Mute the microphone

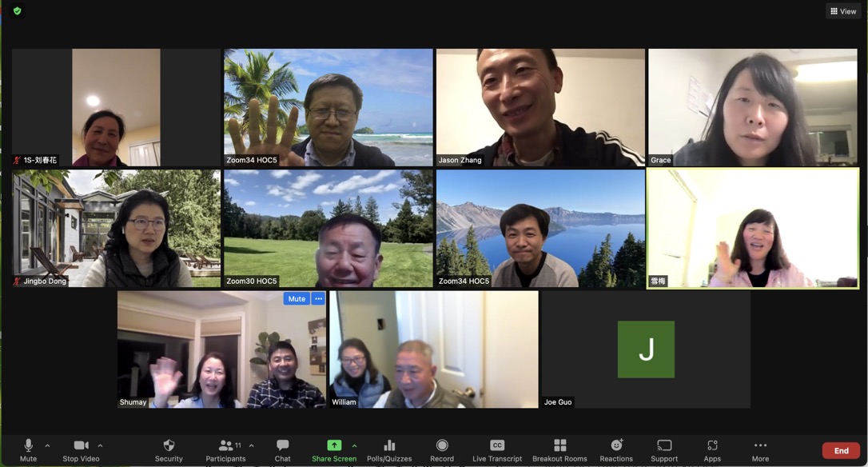click(28, 446)
